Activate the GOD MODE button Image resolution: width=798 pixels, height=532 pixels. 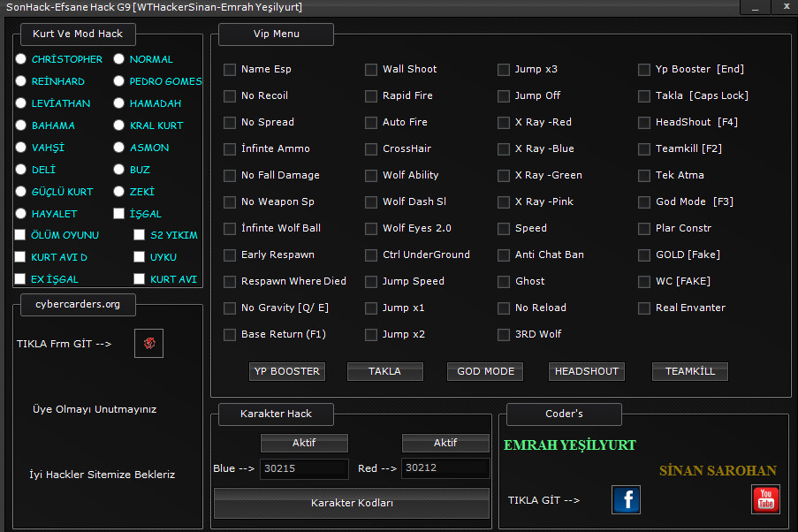pos(485,371)
